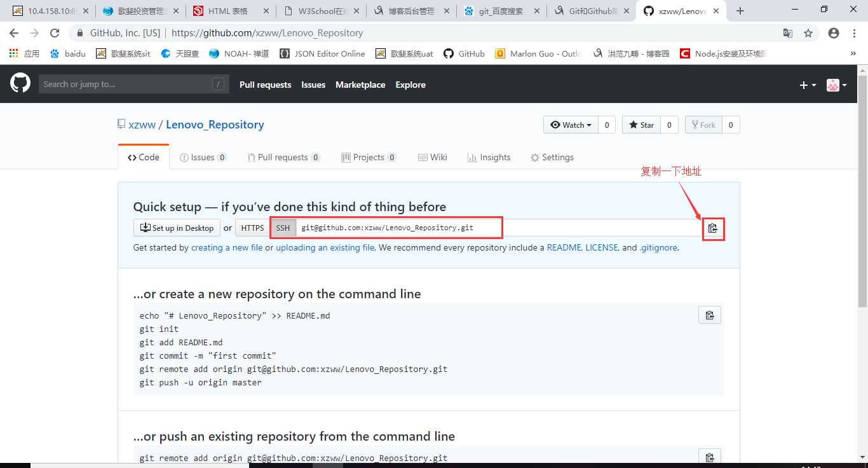Open Chrome profile avatar icon
This screenshot has height=468, width=868.
coord(834,33)
